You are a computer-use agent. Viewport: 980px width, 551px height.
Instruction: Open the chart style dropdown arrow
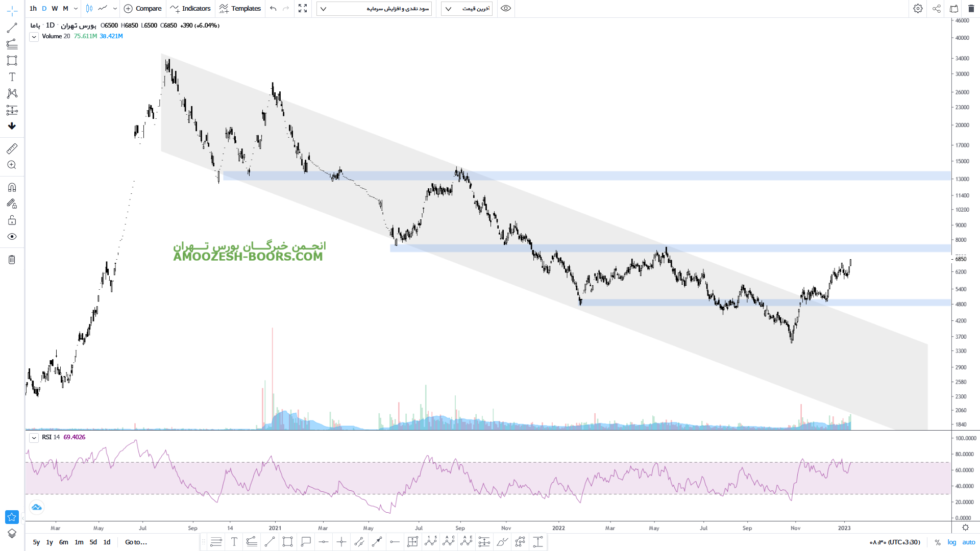pos(115,8)
